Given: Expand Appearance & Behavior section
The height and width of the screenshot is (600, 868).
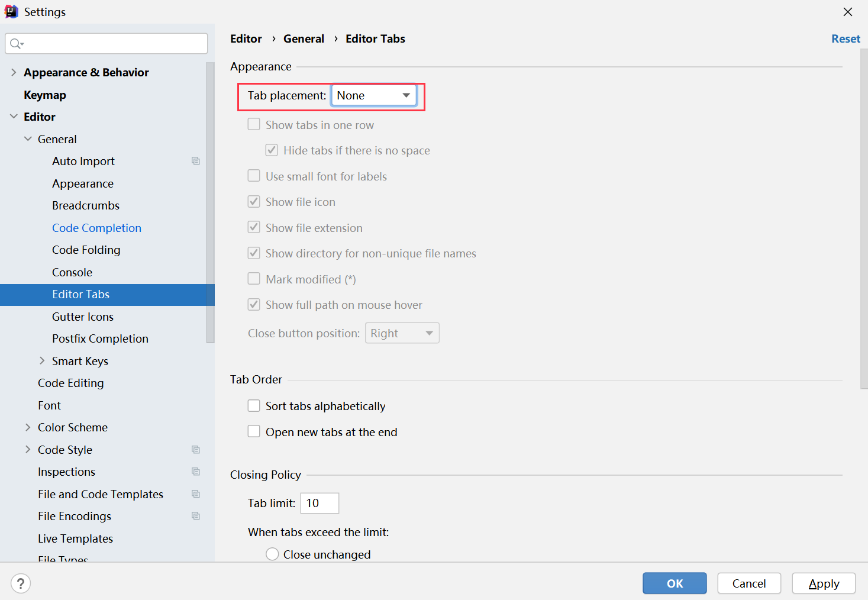Looking at the screenshot, I should coord(14,72).
